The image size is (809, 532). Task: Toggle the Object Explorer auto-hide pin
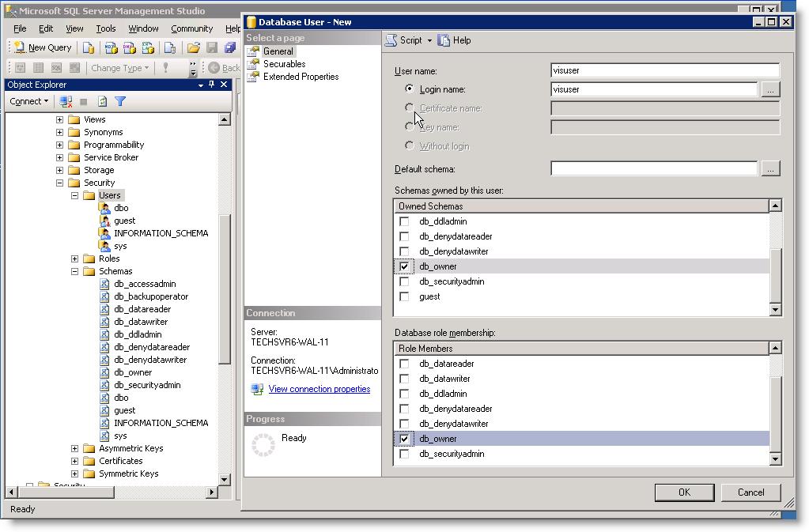pos(211,84)
